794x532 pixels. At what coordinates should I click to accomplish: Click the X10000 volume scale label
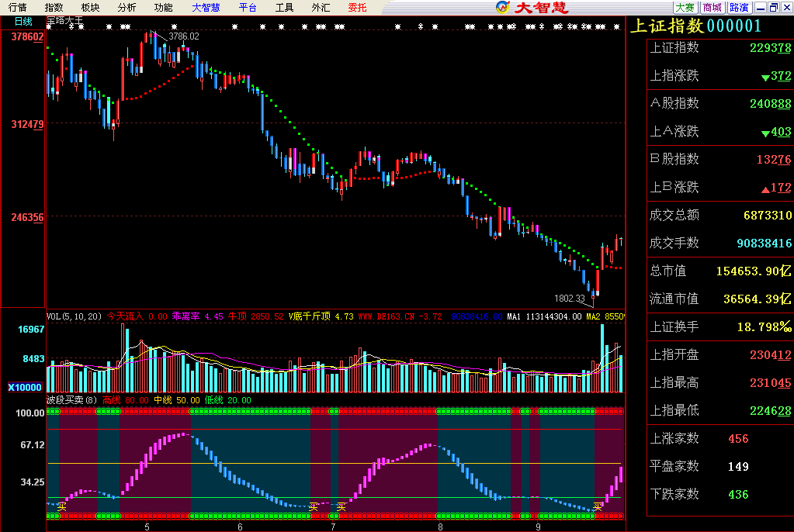coord(24,387)
